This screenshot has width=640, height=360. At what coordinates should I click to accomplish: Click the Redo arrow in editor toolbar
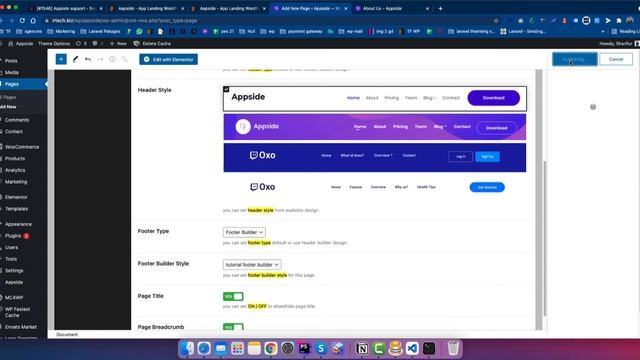tap(100, 59)
